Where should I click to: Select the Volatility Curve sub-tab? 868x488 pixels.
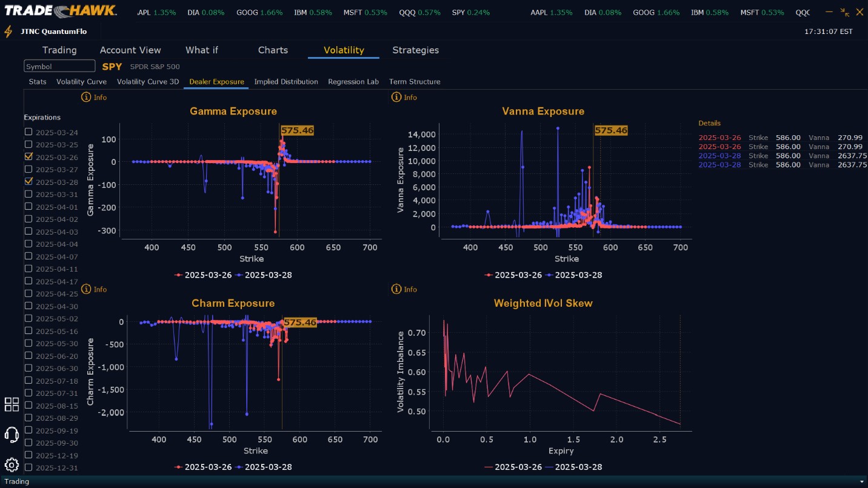(81, 82)
